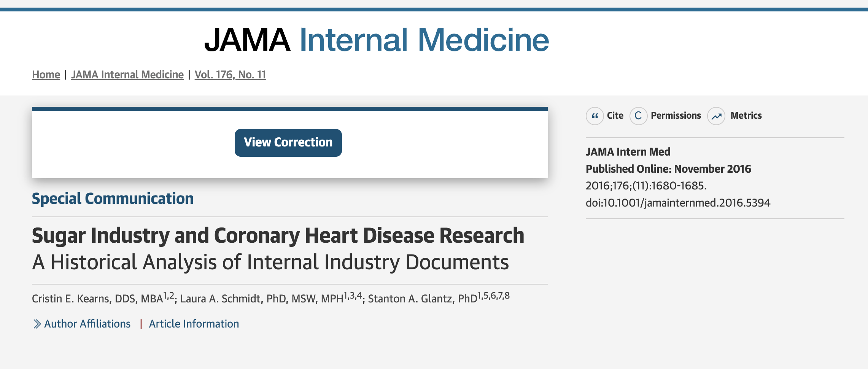Screen dimensions: 868x369
Task: Select the Permissions text label
Action: 676,116
